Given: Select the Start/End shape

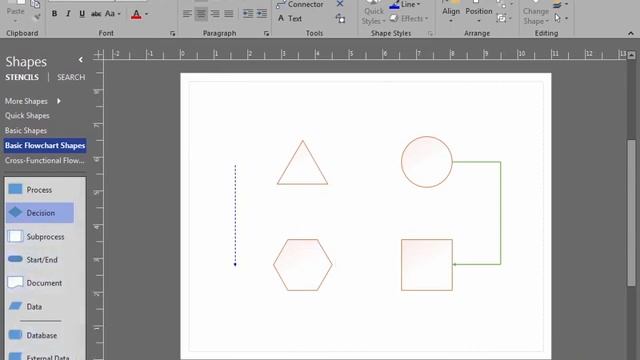Looking at the screenshot, I should (x=33, y=260).
